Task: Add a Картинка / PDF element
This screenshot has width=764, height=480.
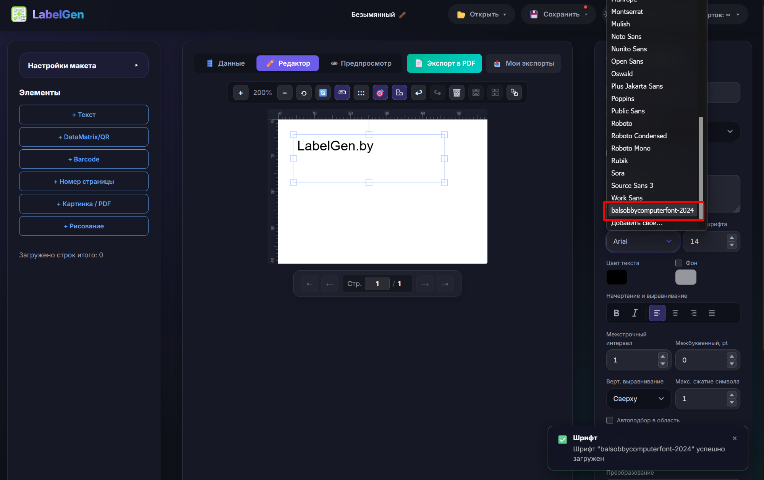Action: [x=84, y=204]
